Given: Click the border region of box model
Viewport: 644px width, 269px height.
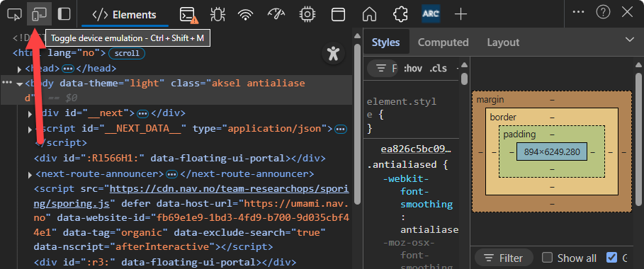Looking at the screenshot, I should tap(552, 117).
